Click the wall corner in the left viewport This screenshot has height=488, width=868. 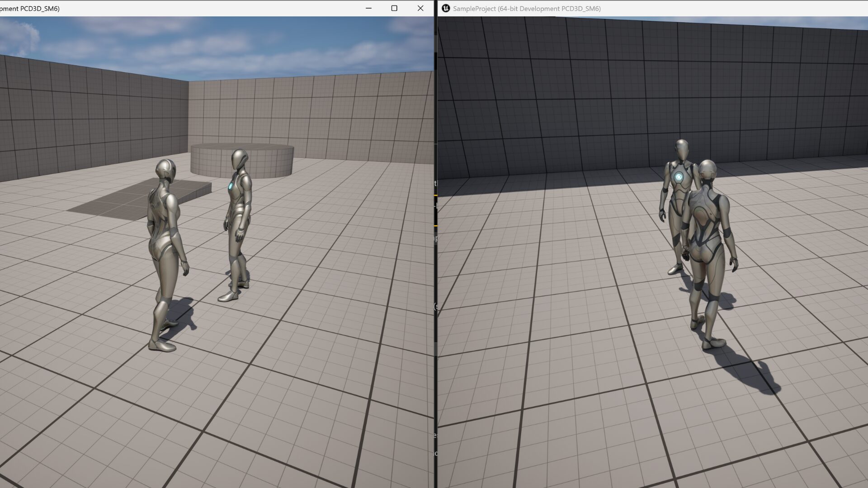click(188, 117)
